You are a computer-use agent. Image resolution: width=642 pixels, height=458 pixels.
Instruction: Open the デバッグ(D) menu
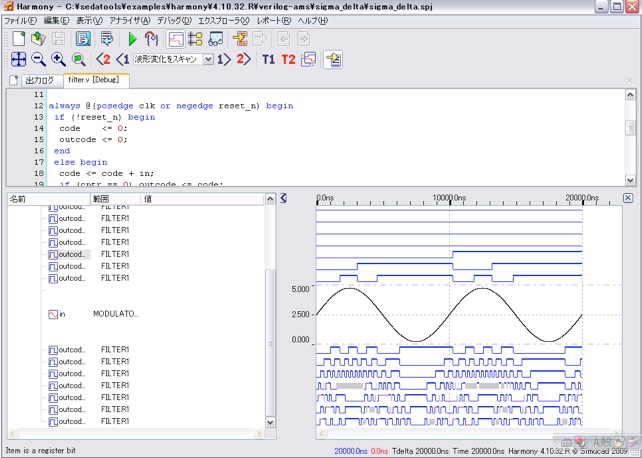point(174,20)
